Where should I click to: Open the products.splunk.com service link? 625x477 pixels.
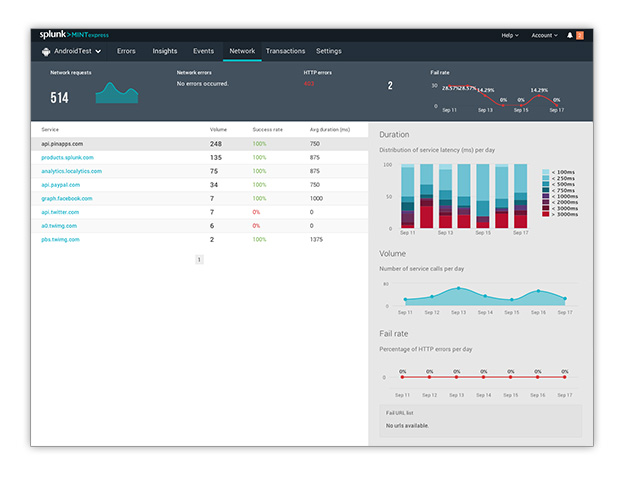pos(67,157)
